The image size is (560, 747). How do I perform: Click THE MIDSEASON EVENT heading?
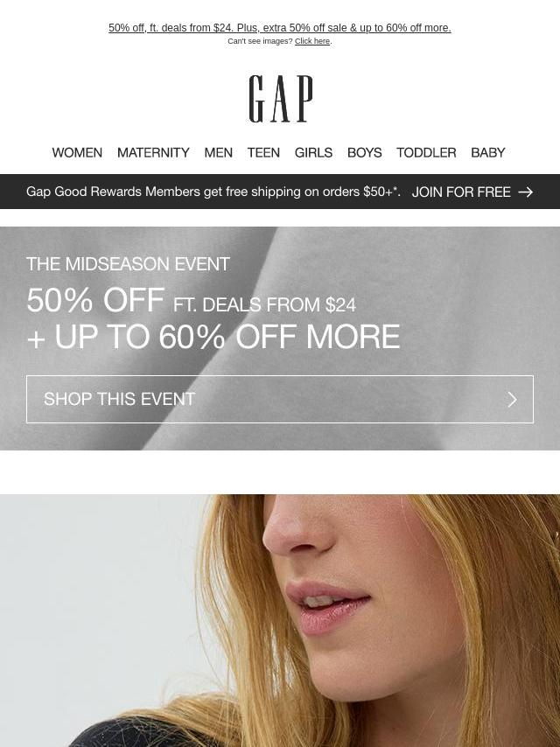129,264
